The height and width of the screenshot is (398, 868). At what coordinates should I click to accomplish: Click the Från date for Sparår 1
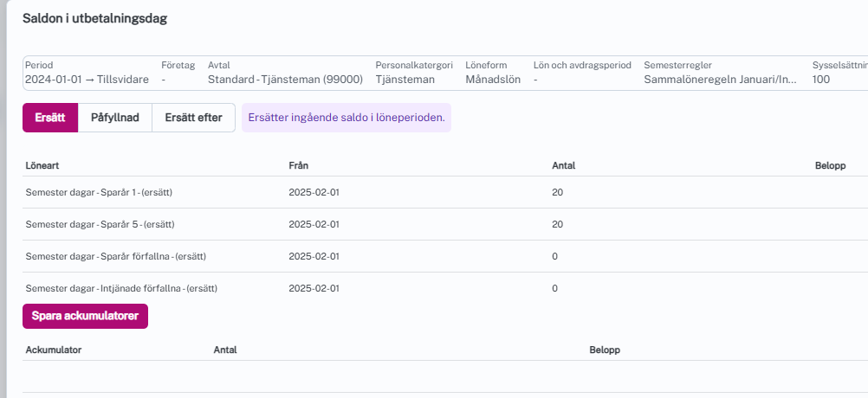pos(313,192)
